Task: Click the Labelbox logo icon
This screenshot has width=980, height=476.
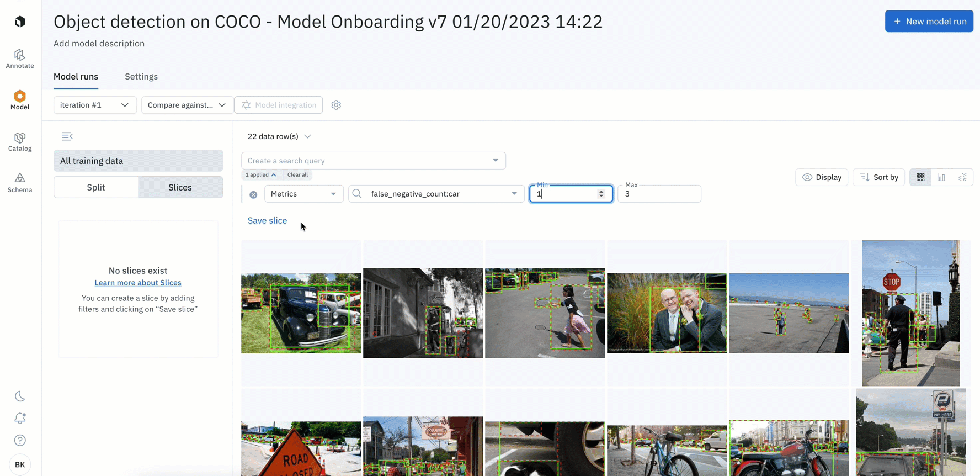Action: point(20,22)
